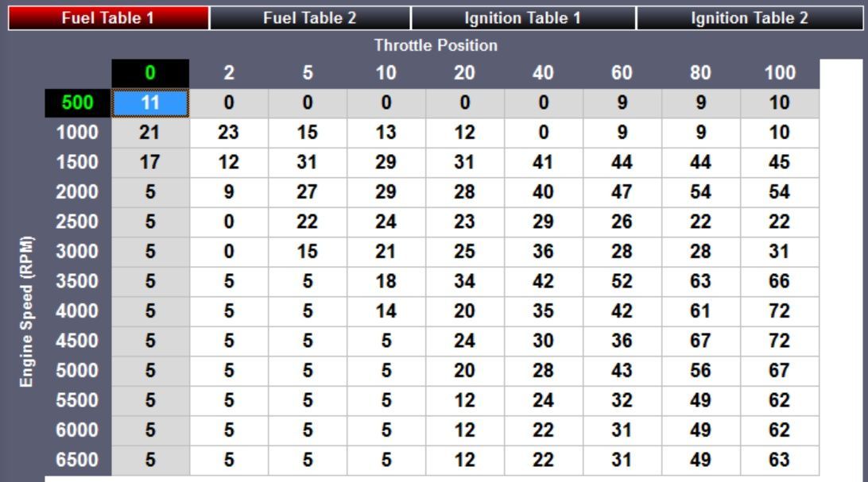The height and width of the screenshot is (482, 868).
Task: Click the cell at 1500 RPM, throttle 5
Action: (308, 162)
